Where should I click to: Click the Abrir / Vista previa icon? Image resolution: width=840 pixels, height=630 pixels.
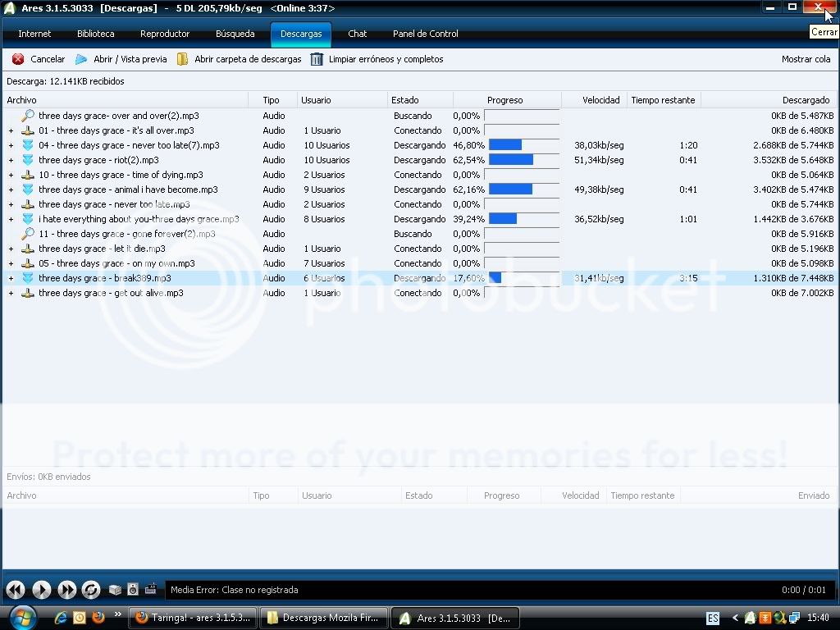coord(81,59)
